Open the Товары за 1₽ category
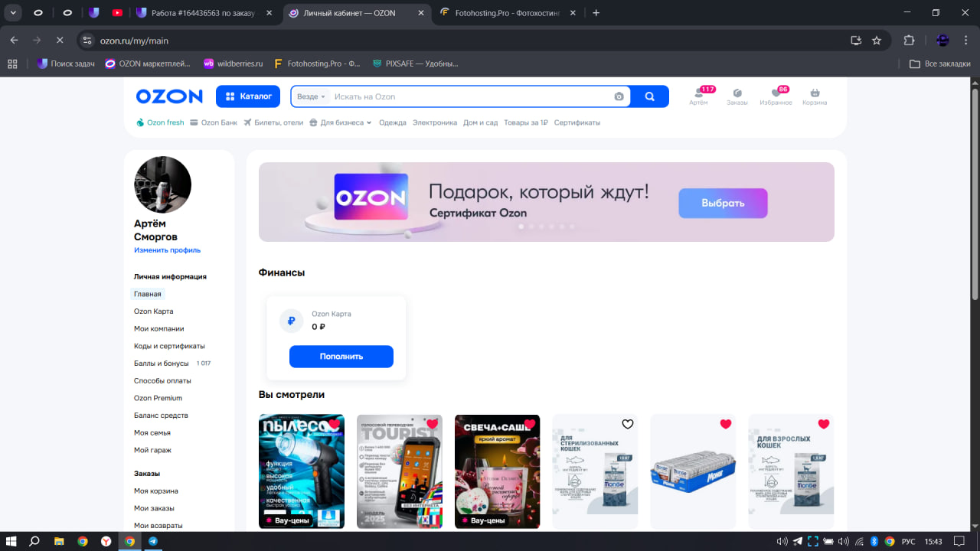The image size is (980, 551). pos(526,122)
